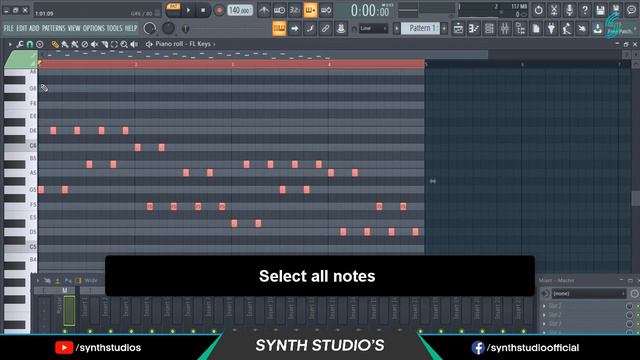Toggle Pattern/Song mode switch
Image resolution: width=640 pixels, height=360 pixels.
pos(173,9)
